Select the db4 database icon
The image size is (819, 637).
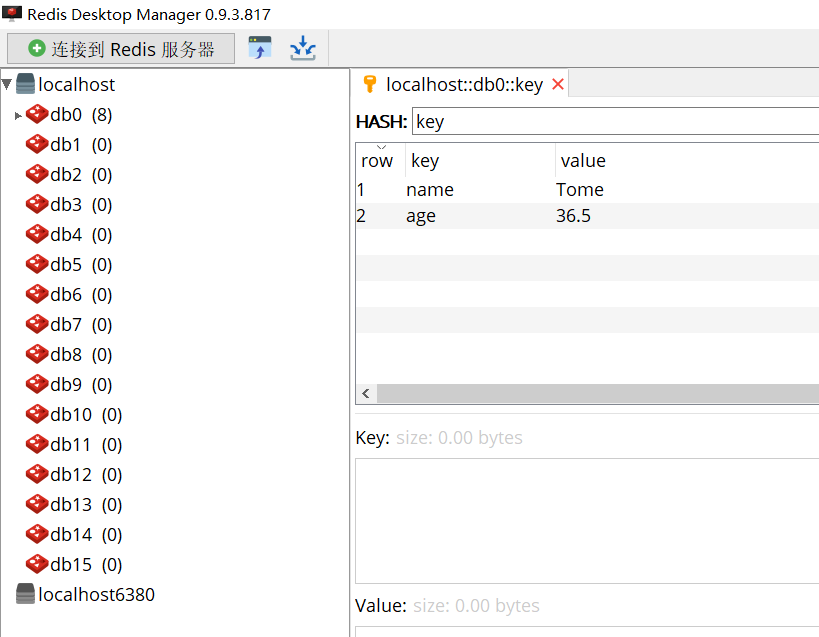point(37,234)
